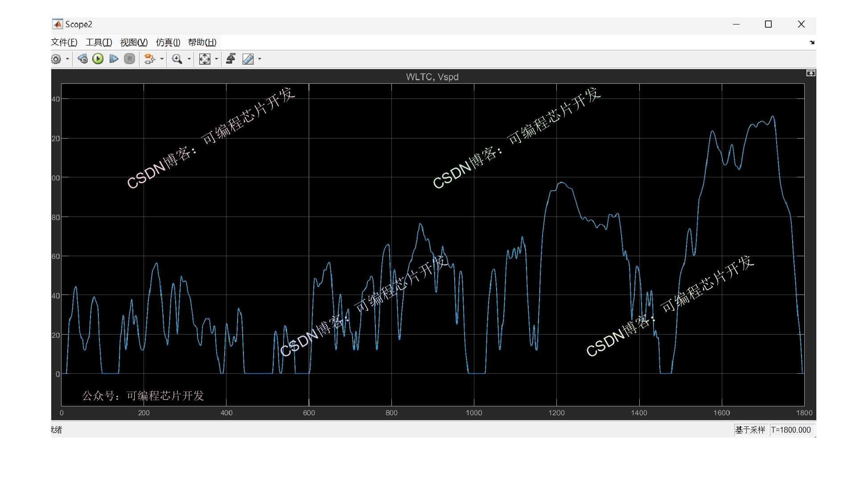Open the scope configuration properties gear

56,59
